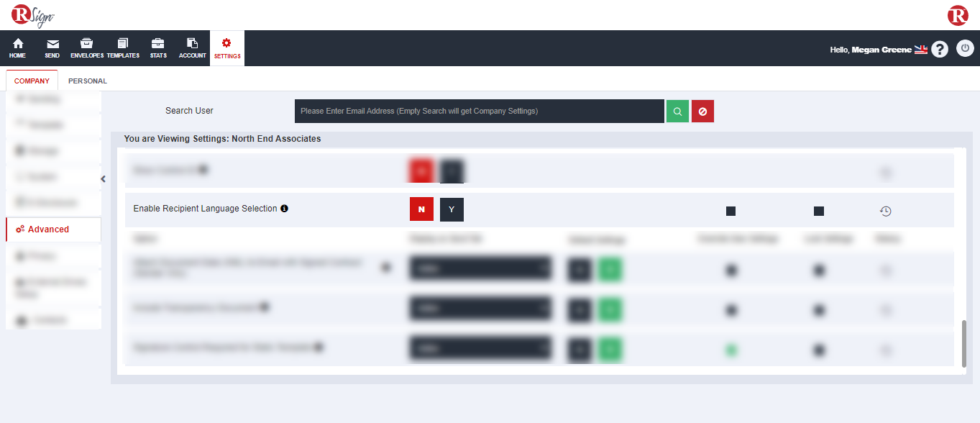
Task: Open the Send section
Action: pos(52,48)
